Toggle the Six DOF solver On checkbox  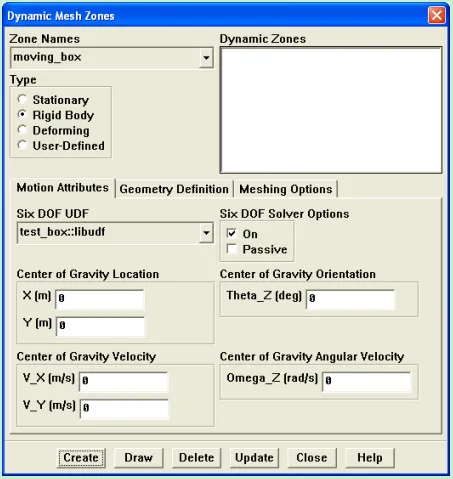point(232,234)
